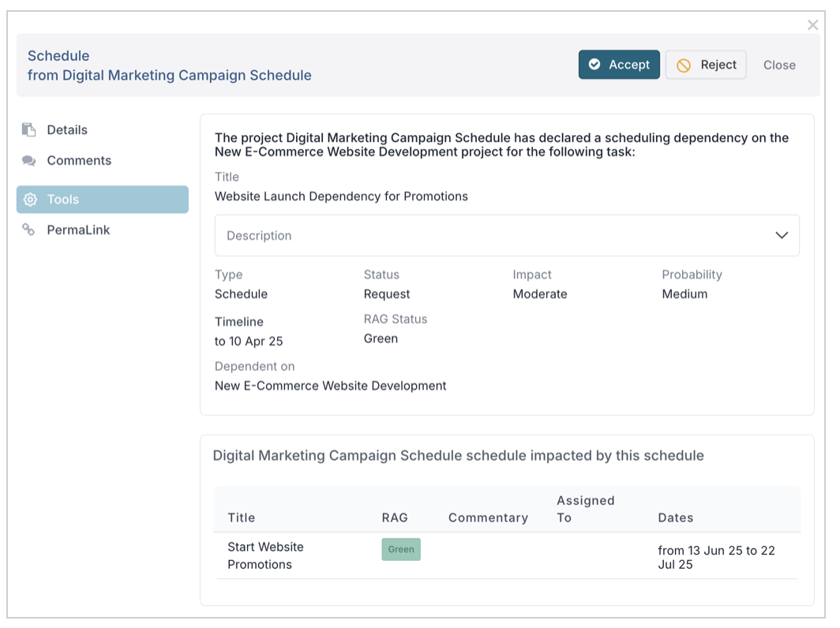Click 'New E-Commerce Website Development' under Dependent on

click(330, 386)
